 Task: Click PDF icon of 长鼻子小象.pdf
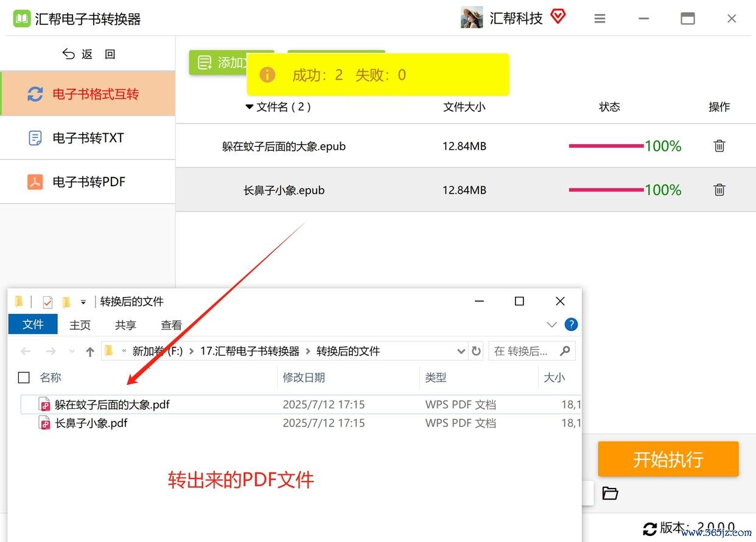[x=44, y=423]
